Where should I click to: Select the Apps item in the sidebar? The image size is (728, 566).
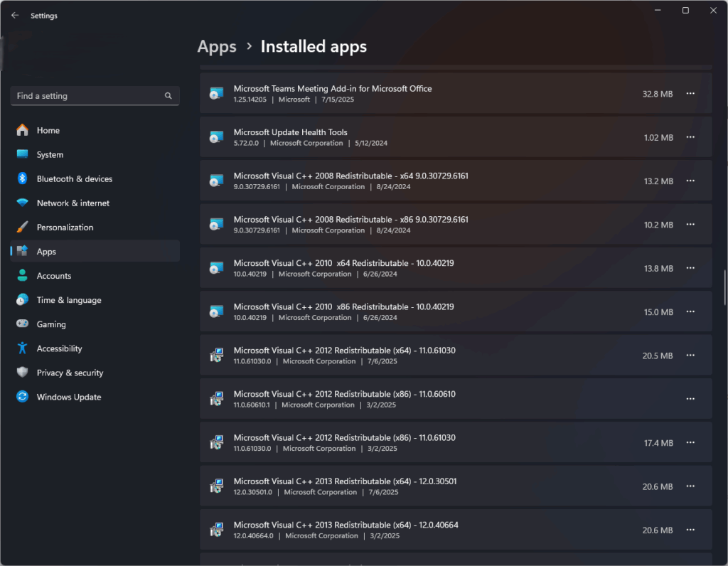click(46, 251)
